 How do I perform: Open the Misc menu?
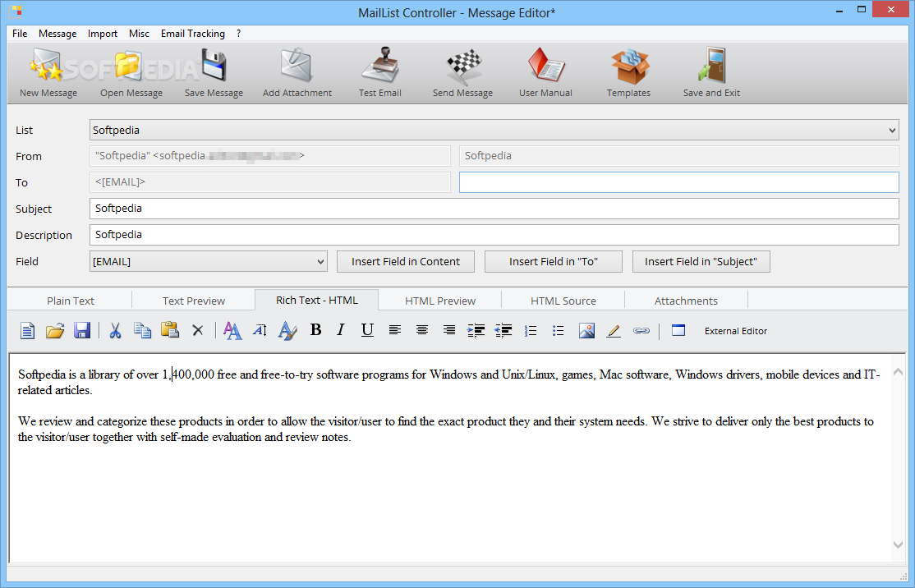pos(139,33)
